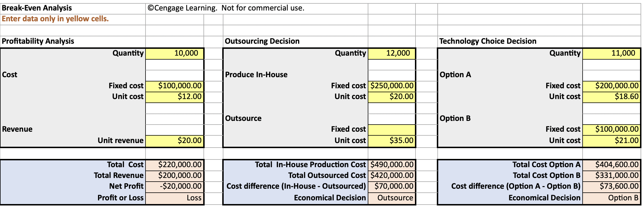Click the Technology Choice quantity cell 11,000
644x210 pixels.
click(x=611, y=53)
